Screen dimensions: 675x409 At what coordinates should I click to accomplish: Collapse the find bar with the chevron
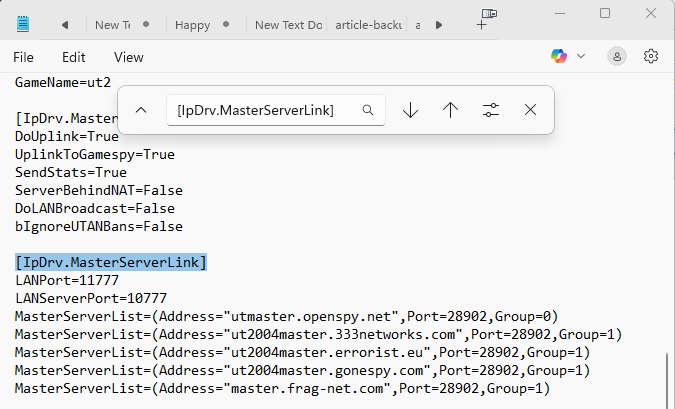point(141,110)
